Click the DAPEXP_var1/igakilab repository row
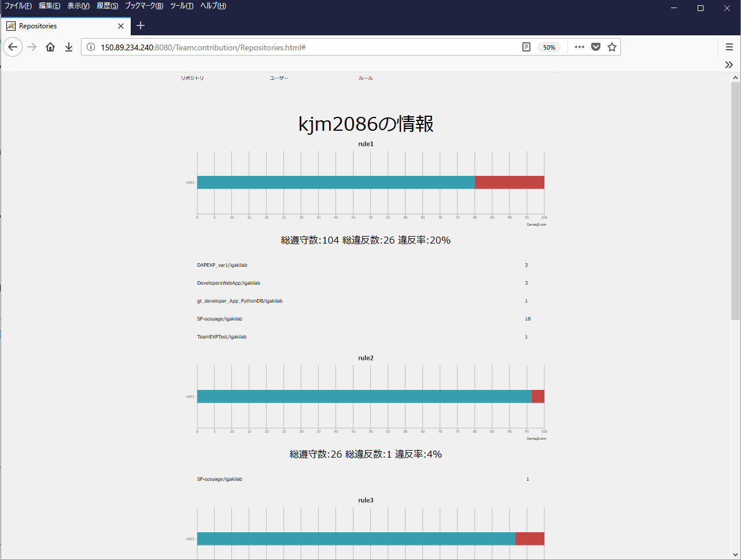Viewport: 741px width, 560px height. 222,265
